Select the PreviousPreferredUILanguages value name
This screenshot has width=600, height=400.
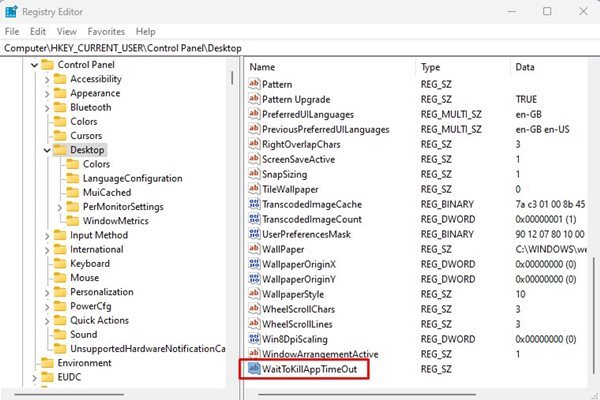[x=326, y=130]
